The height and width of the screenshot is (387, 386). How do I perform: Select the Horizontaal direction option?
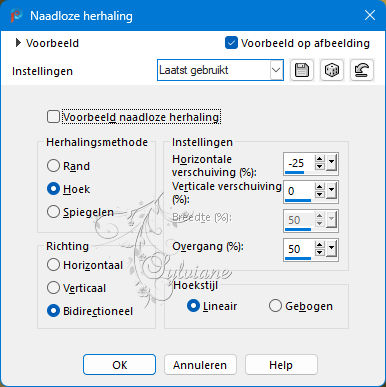(53, 265)
